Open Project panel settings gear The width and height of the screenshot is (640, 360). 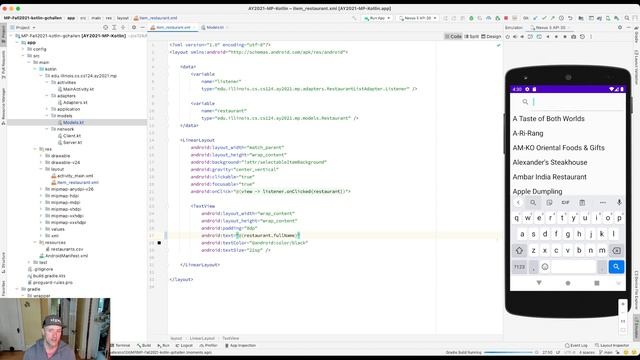point(134,27)
